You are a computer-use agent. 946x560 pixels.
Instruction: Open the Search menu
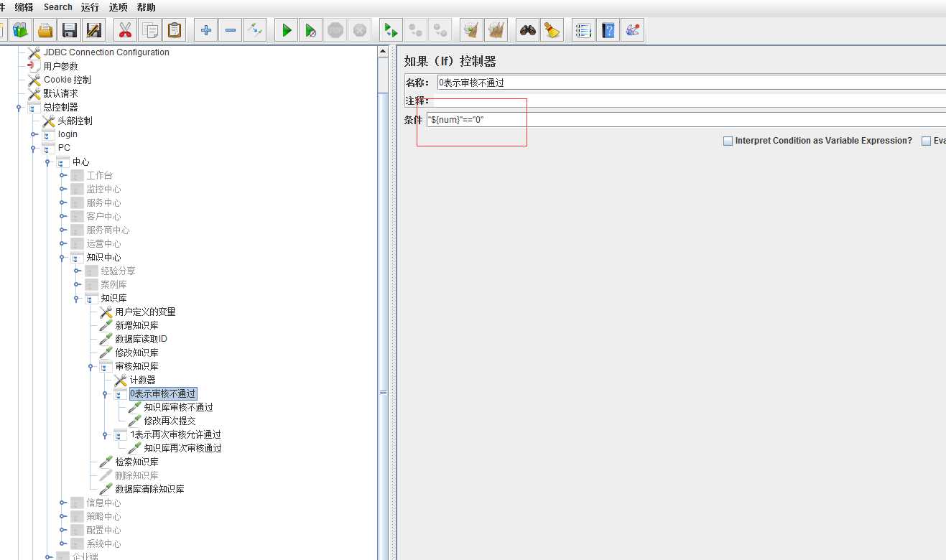coord(57,7)
